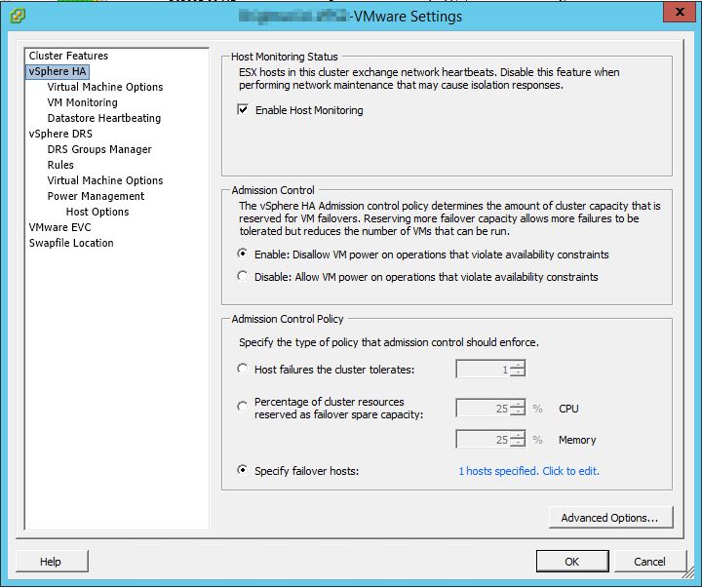Decrease Memory percentage reserved
Screen dimensions: 702x588
click(x=518, y=444)
